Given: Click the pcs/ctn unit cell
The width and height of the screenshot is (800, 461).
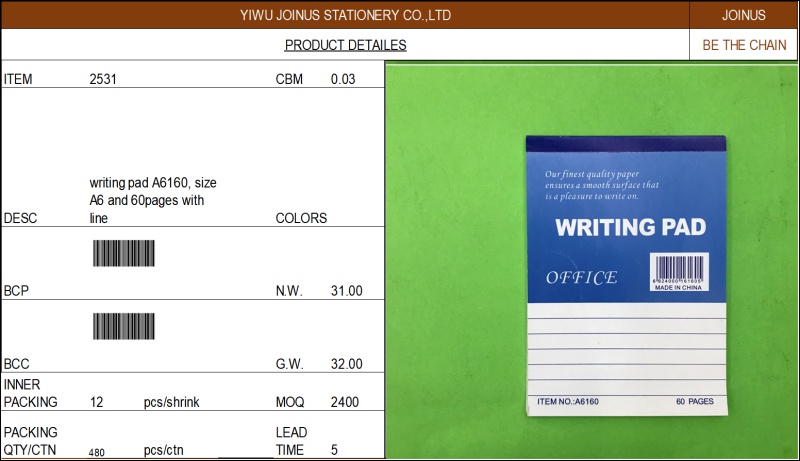Looking at the screenshot, I should point(165,450).
